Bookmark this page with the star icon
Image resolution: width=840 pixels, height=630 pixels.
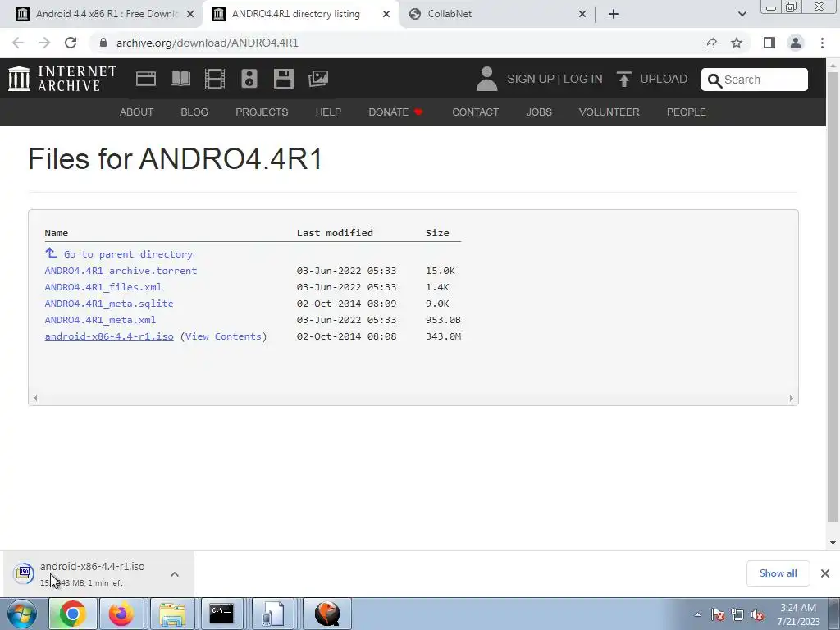pos(737,43)
